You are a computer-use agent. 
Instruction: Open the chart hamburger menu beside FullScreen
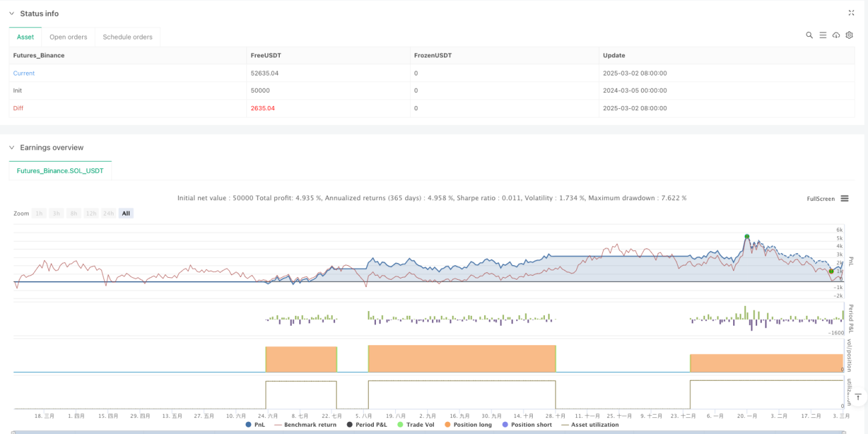click(845, 198)
